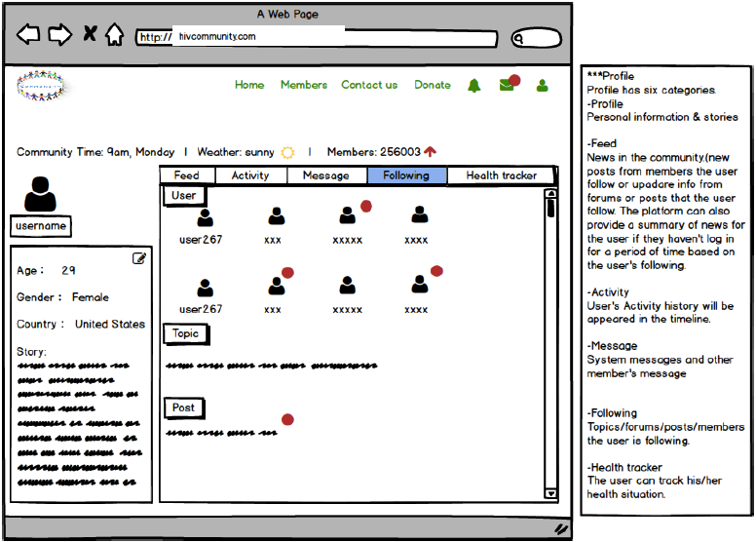Open the first user267 avatar
This screenshot has width=756, height=542.
pos(205,217)
